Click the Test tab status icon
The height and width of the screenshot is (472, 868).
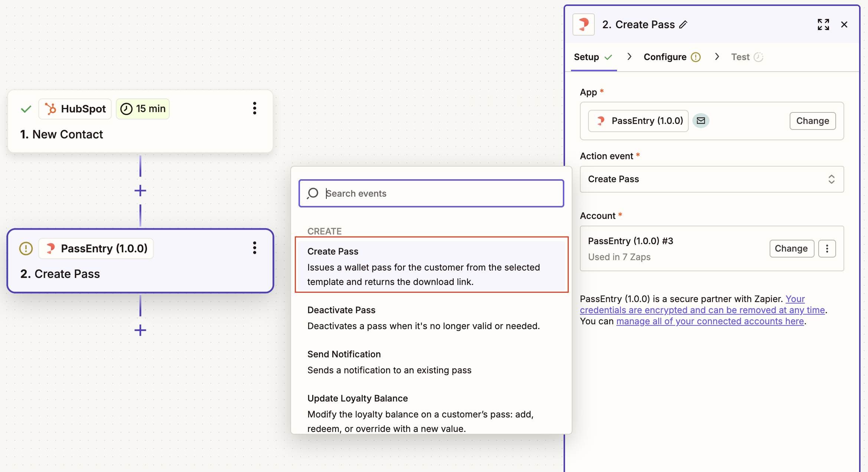[758, 57]
